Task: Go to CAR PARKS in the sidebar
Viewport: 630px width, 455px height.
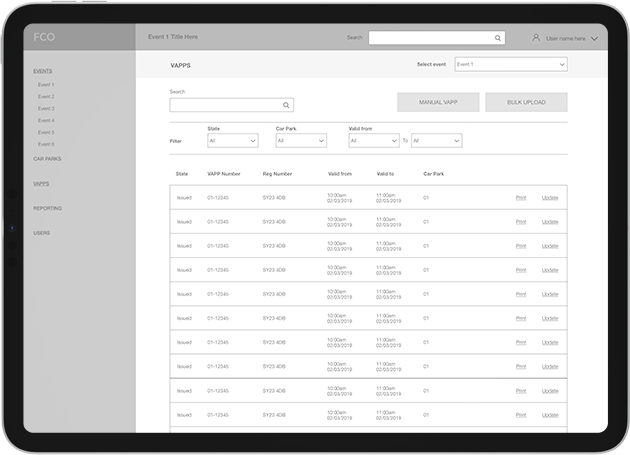Action: tap(47, 159)
